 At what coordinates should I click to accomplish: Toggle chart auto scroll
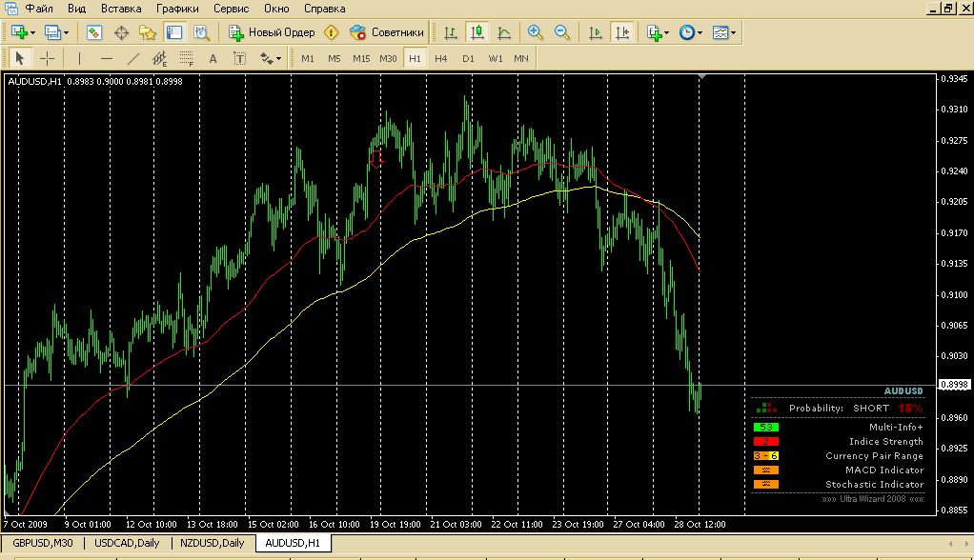click(596, 32)
